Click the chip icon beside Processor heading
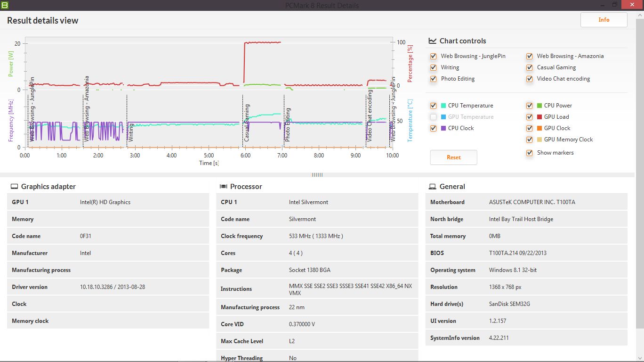This screenshot has height=362, width=644. click(223, 187)
